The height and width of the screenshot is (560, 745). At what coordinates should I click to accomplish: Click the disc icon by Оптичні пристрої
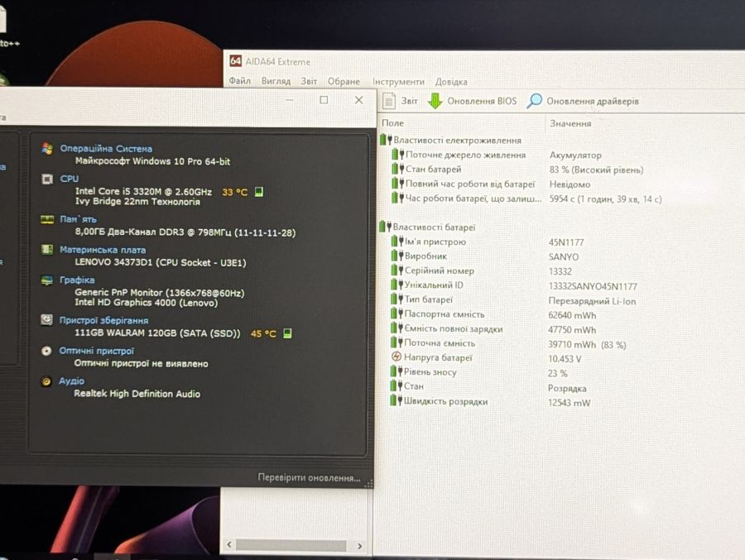click(46, 351)
